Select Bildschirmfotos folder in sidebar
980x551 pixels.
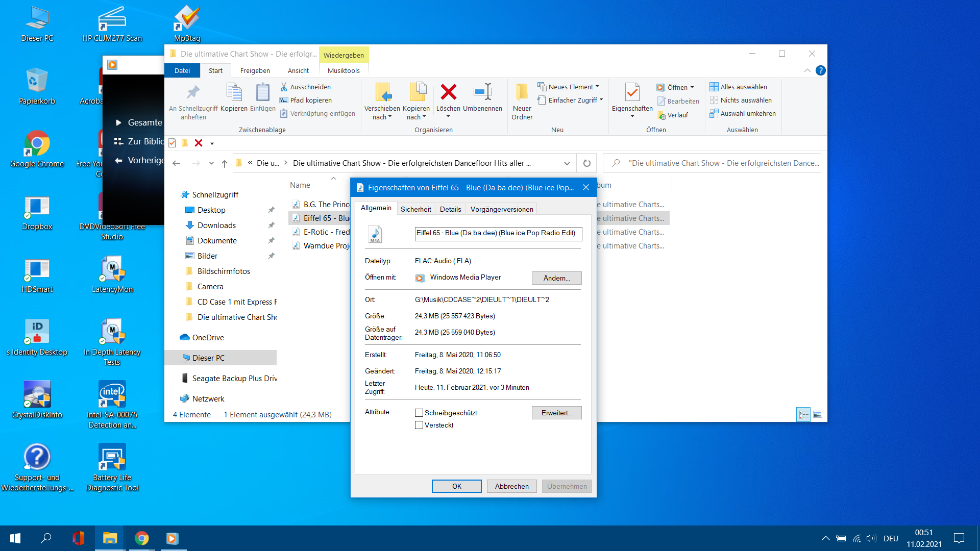pyautogui.click(x=224, y=271)
